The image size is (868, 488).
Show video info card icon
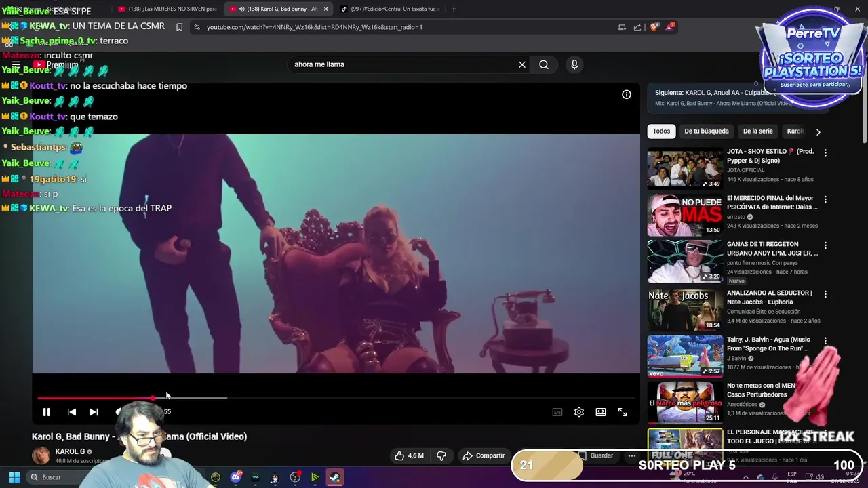click(627, 95)
